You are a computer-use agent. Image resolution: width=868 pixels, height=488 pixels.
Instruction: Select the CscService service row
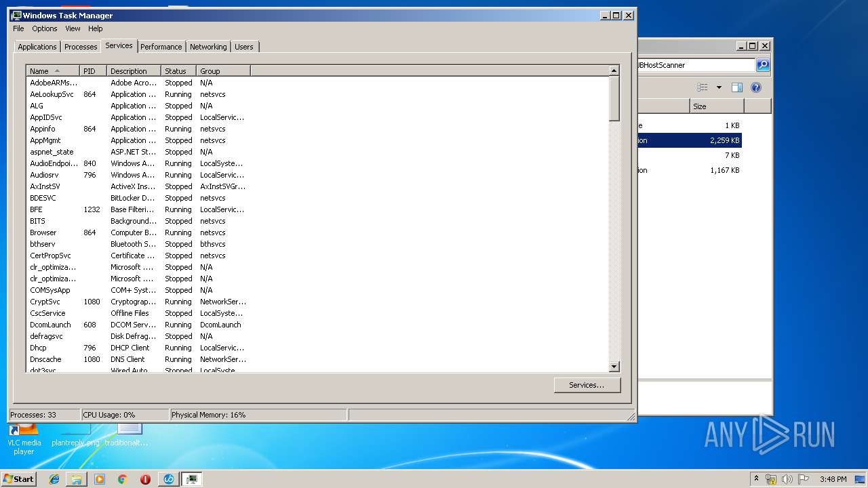point(317,313)
